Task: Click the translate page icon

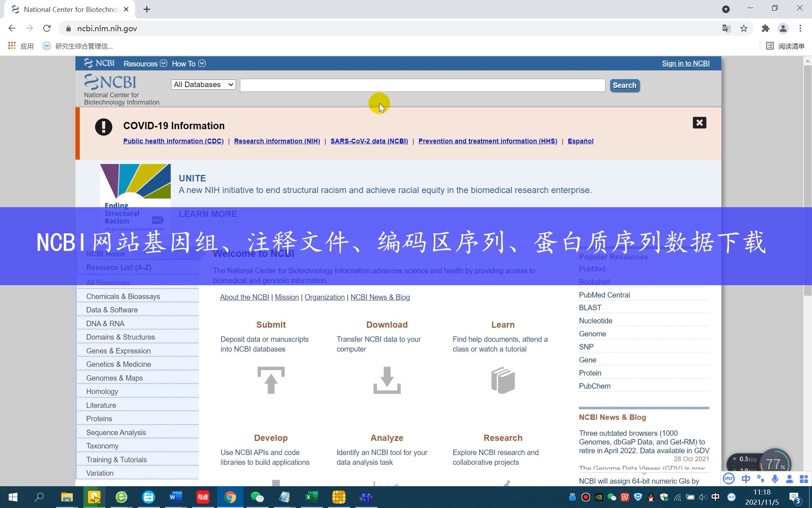Action: pos(726,28)
